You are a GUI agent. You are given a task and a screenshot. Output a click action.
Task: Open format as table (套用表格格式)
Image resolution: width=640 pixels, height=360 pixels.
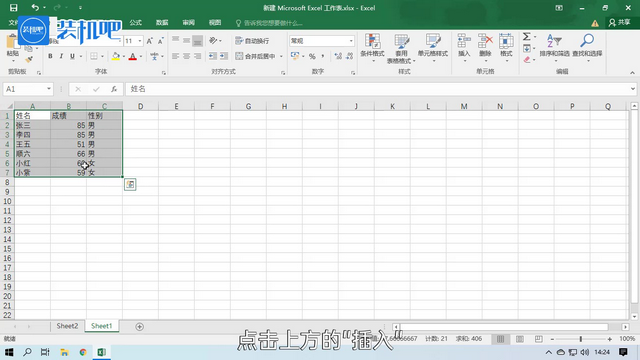click(x=401, y=49)
